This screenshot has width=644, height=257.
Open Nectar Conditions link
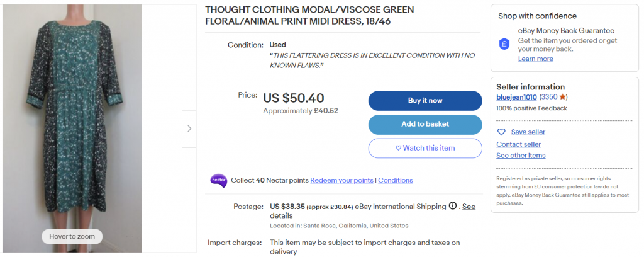tap(395, 180)
